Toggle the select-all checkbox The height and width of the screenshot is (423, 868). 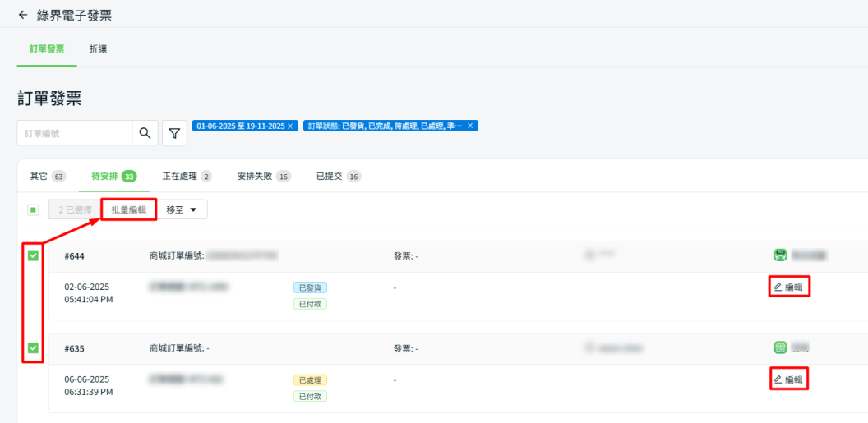(33, 210)
